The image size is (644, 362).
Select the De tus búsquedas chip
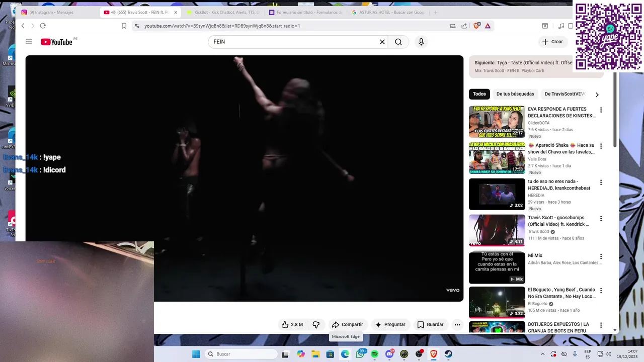(x=515, y=94)
